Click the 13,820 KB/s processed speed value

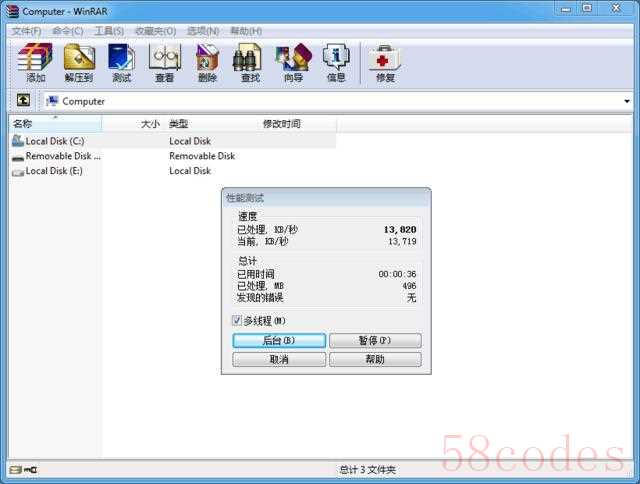pyautogui.click(x=400, y=229)
